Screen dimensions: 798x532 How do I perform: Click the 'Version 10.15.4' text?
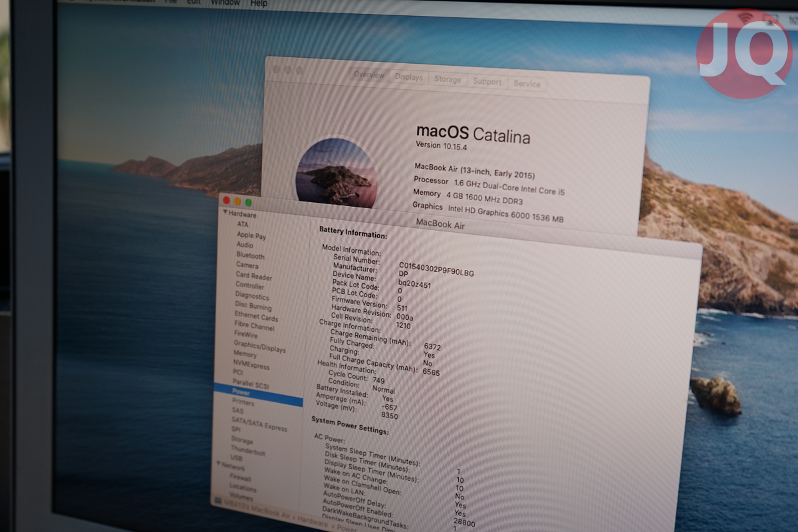[442, 145]
